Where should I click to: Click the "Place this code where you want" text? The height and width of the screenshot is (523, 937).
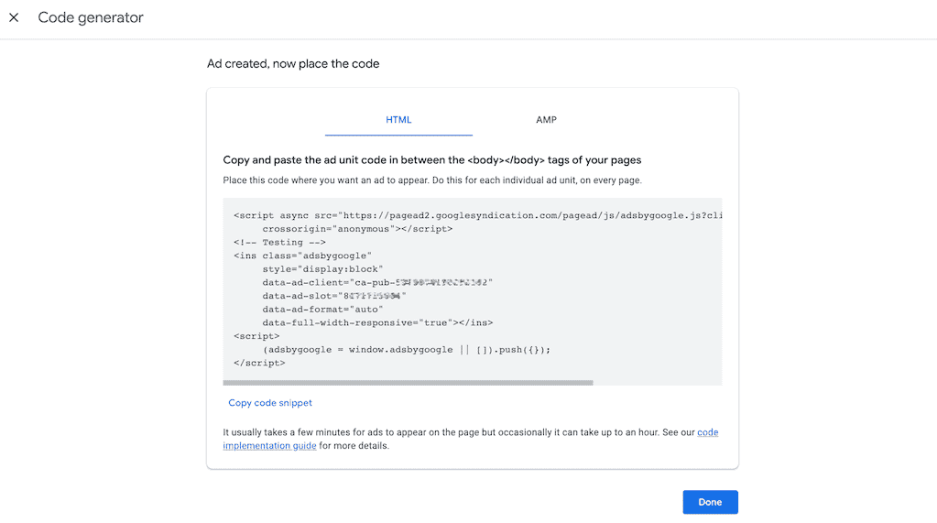(x=432, y=180)
